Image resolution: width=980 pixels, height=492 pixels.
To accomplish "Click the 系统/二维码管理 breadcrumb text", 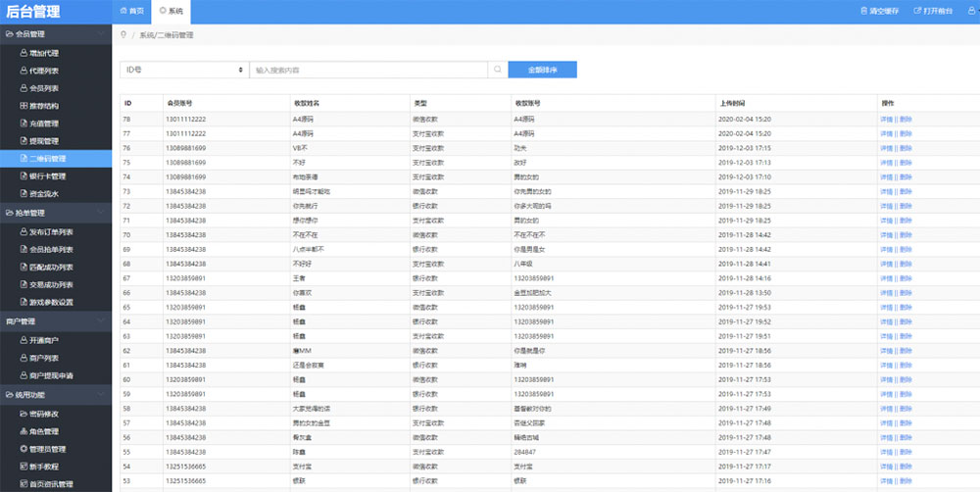I will pyautogui.click(x=167, y=35).
